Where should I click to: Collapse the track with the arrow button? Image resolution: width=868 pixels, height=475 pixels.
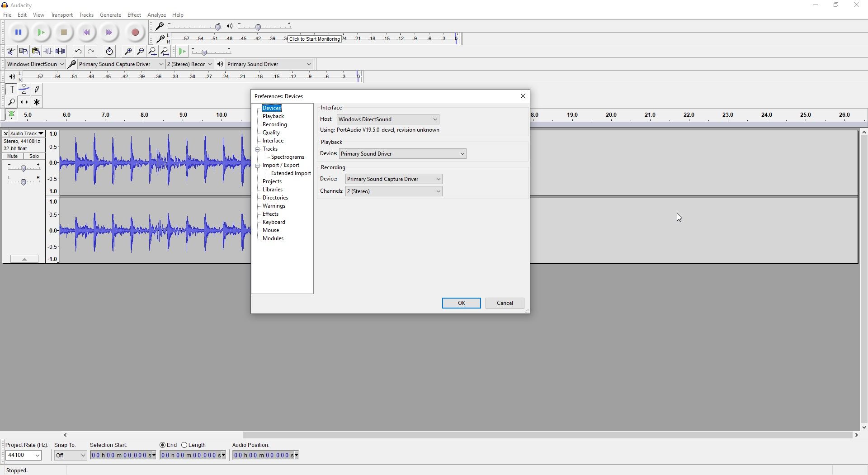tap(24, 259)
